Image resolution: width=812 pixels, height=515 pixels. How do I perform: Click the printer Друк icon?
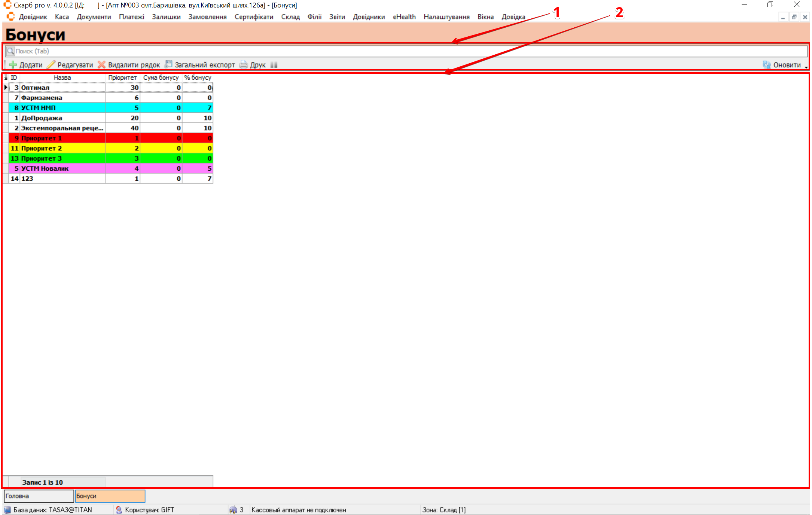coord(244,65)
